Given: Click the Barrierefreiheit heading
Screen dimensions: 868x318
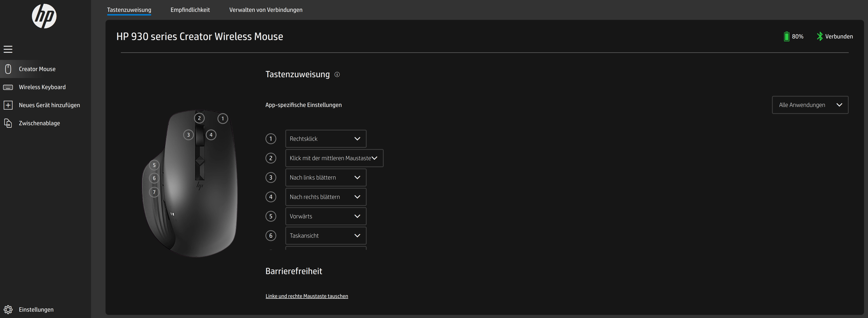Looking at the screenshot, I should (x=293, y=271).
